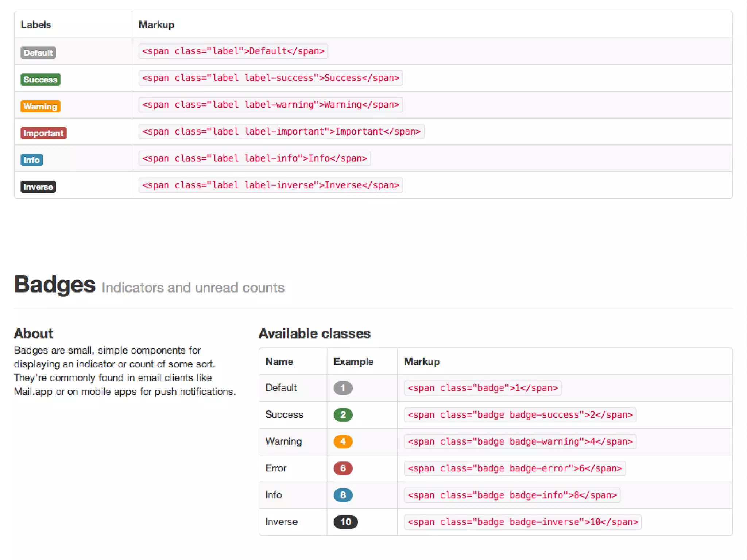Click the badge-error span markup code
The image size is (747, 560).
pyautogui.click(x=515, y=468)
